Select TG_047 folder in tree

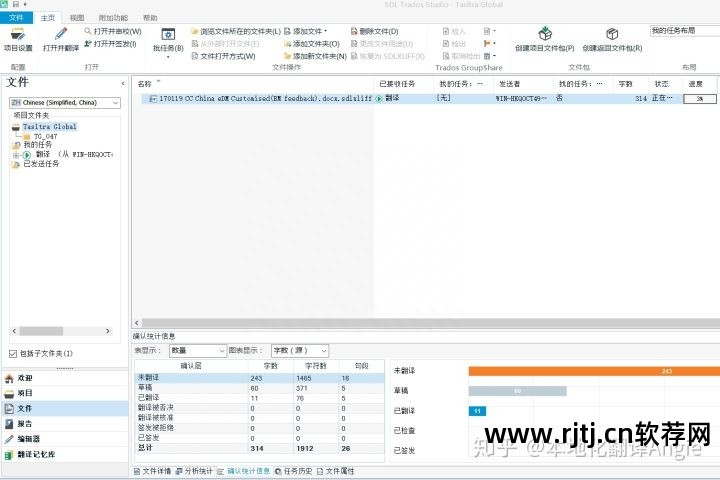click(45, 136)
